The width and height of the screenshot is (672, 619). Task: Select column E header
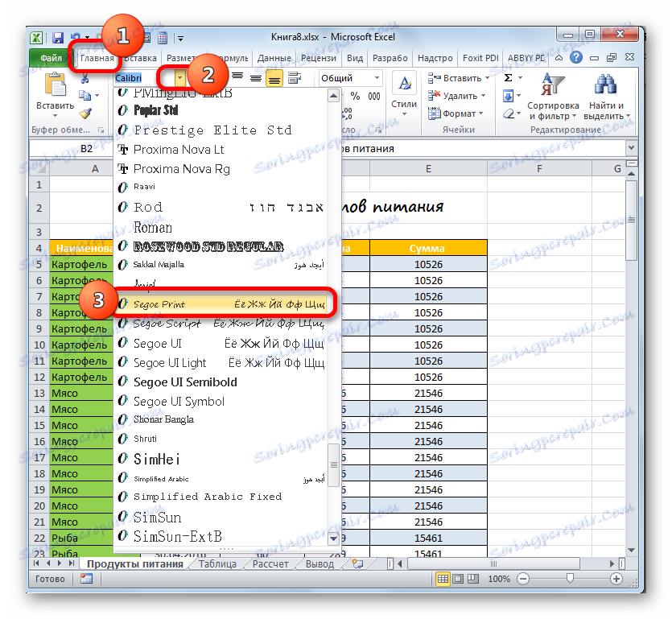pos(428,169)
